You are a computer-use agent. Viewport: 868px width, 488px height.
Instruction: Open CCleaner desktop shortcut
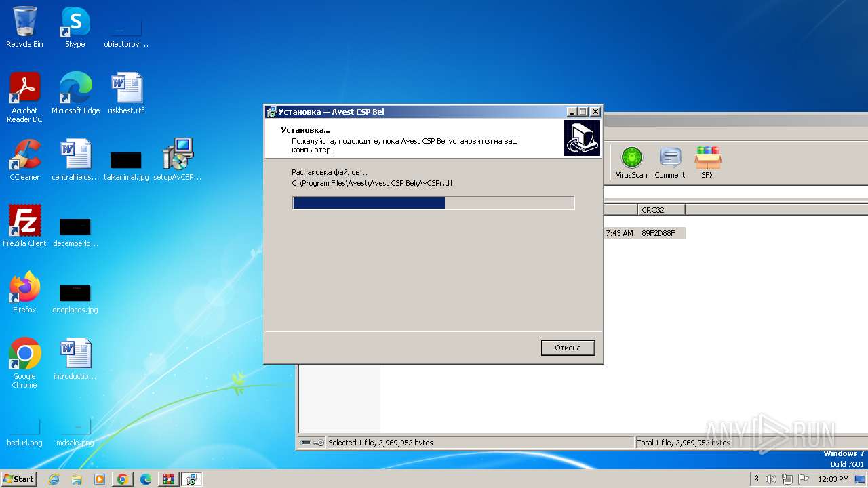click(x=24, y=160)
